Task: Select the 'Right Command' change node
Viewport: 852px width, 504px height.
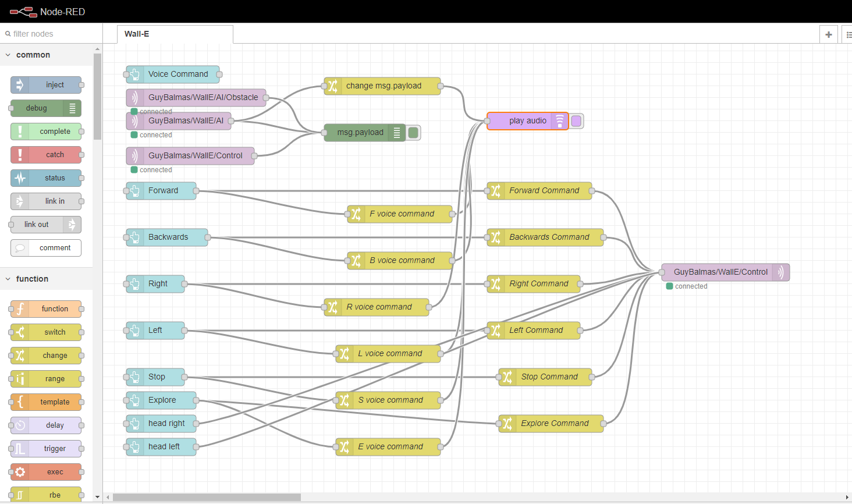Action: (534, 284)
